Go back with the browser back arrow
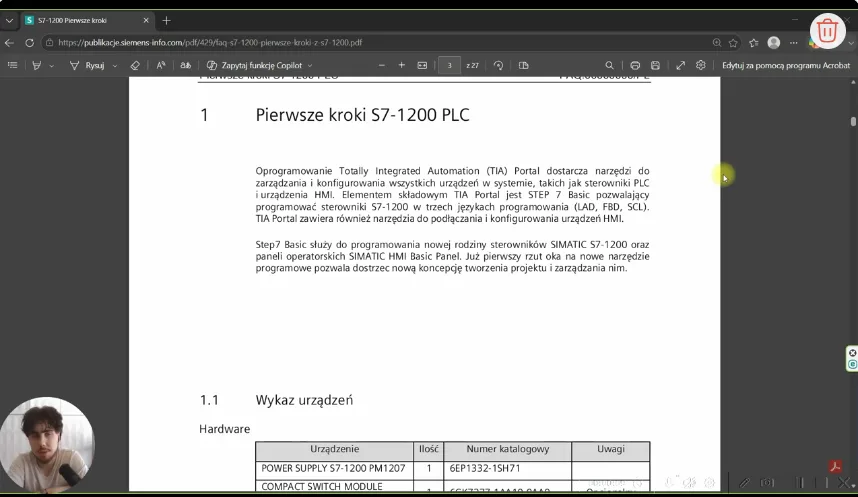 pos(9,42)
